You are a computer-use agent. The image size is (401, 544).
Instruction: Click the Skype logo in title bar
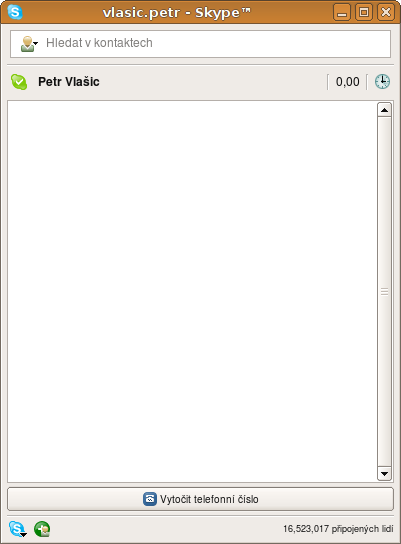point(15,12)
